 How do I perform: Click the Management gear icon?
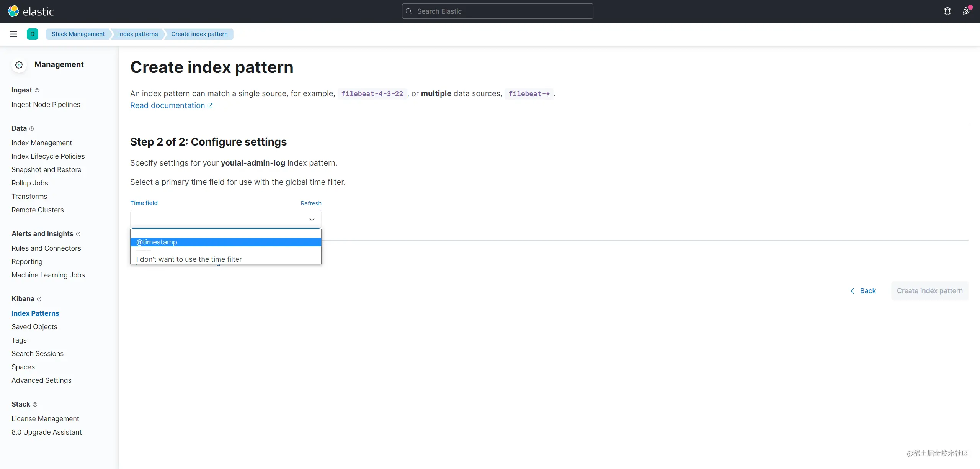19,65
